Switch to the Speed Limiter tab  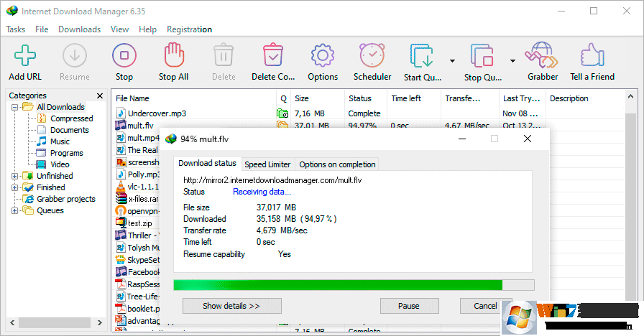pyautogui.click(x=267, y=164)
